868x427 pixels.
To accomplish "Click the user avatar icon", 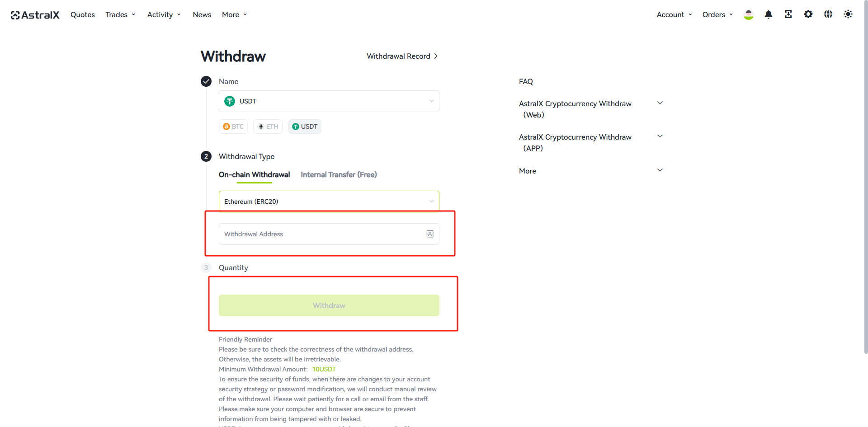I will [x=748, y=14].
